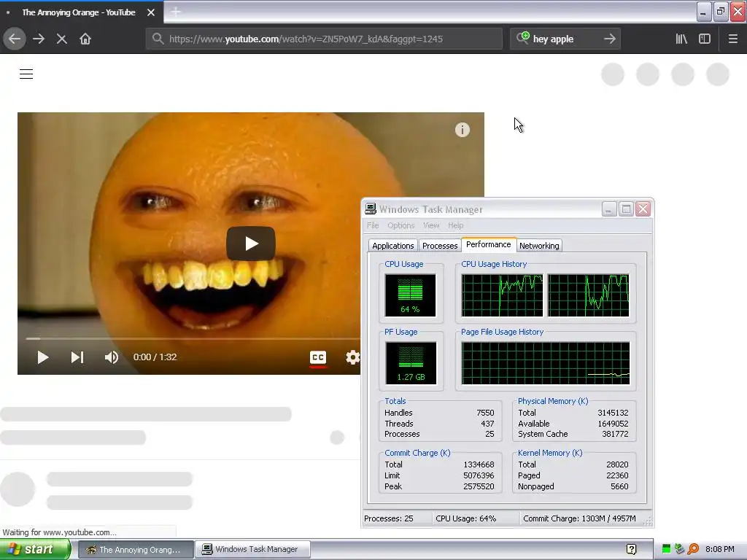Image resolution: width=747 pixels, height=560 pixels.
Task: Click Kernel Memory Nonpaged 5660
Action: 619,486
